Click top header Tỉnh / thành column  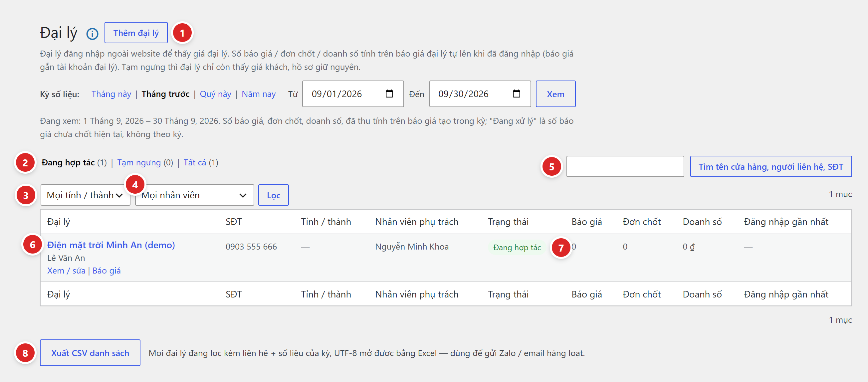(326, 222)
